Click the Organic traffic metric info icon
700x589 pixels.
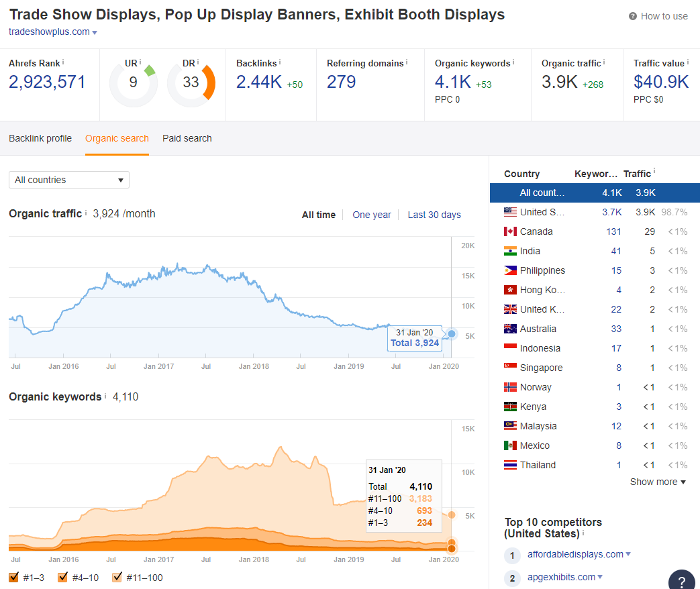(604, 62)
